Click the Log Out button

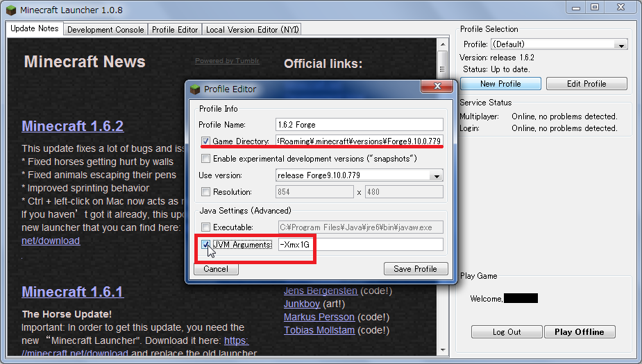pos(507,331)
